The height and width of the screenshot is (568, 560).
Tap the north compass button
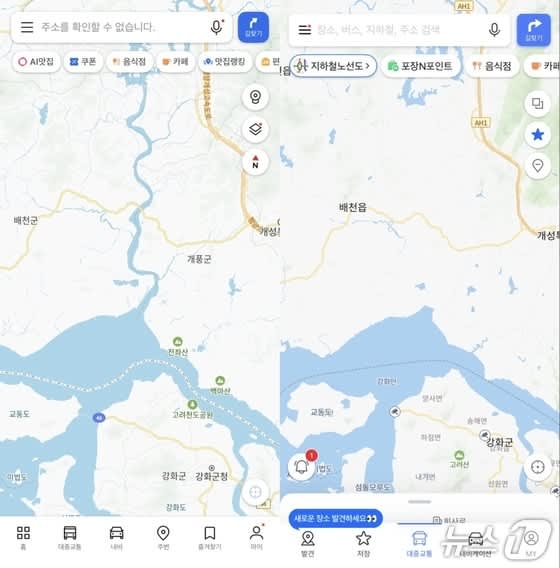(255, 162)
